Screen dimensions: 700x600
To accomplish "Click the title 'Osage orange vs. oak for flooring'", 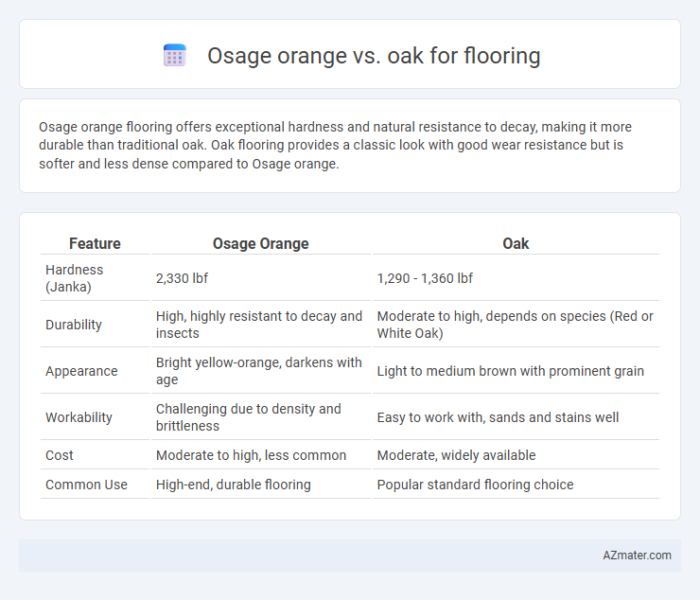I will pyautogui.click(x=374, y=56).
